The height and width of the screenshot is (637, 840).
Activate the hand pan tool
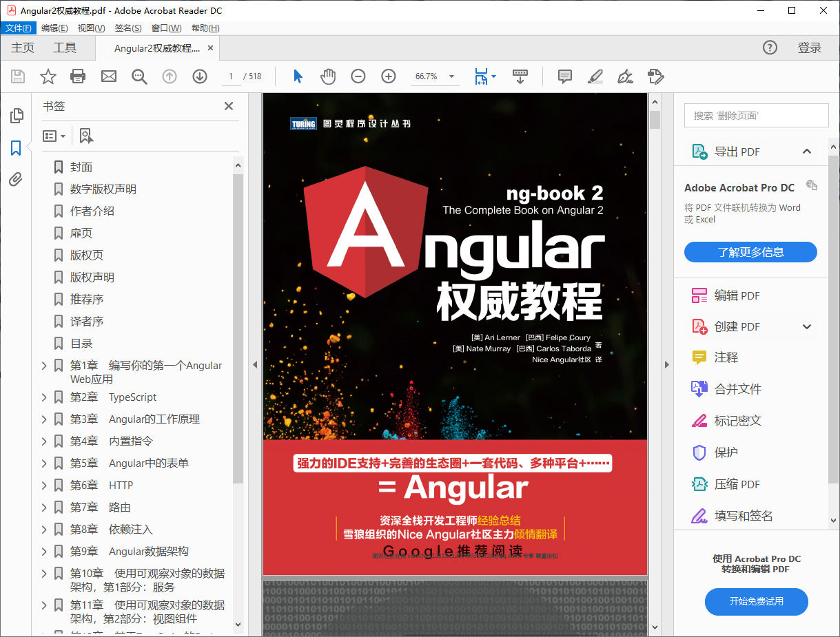328,76
